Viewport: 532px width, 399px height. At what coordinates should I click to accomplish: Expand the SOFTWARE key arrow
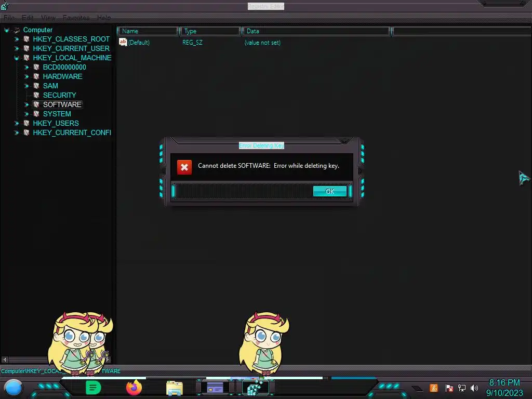[x=26, y=104]
